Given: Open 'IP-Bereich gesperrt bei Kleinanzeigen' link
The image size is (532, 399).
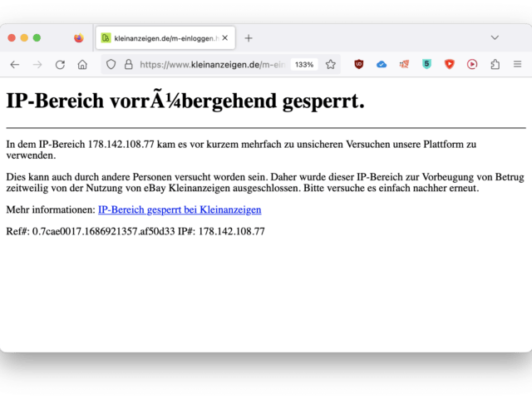Looking at the screenshot, I should 180,209.
